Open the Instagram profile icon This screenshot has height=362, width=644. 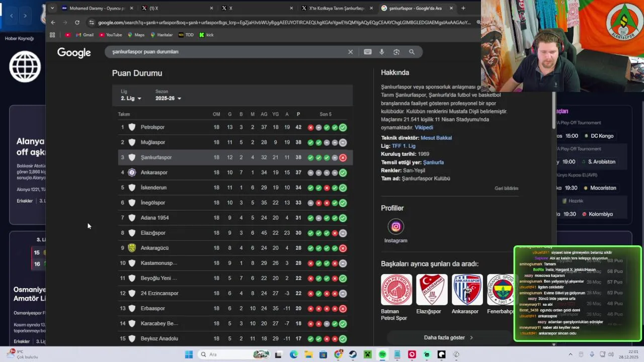tap(396, 227)
